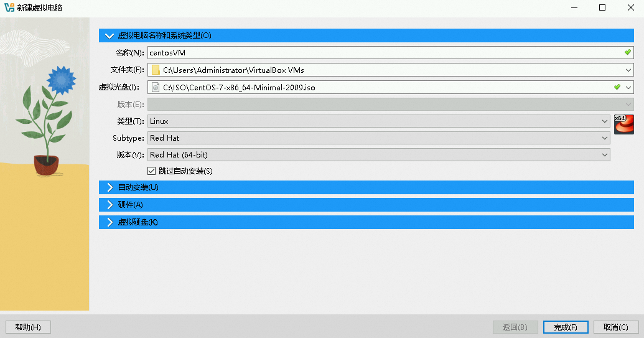The image size is (644, 338).
Task: Click the 帮助(H) button
Action: pos(28,327)
